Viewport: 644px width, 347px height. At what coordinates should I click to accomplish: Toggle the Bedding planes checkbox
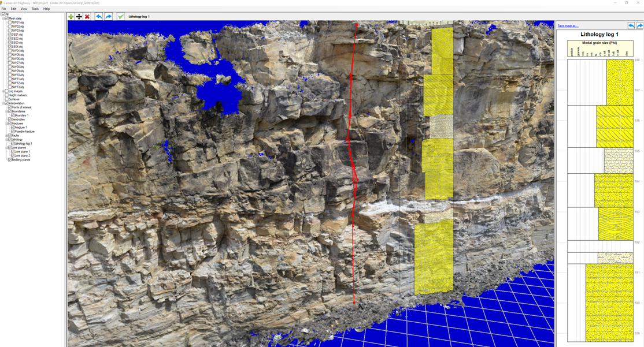click(x=10, y=160)
